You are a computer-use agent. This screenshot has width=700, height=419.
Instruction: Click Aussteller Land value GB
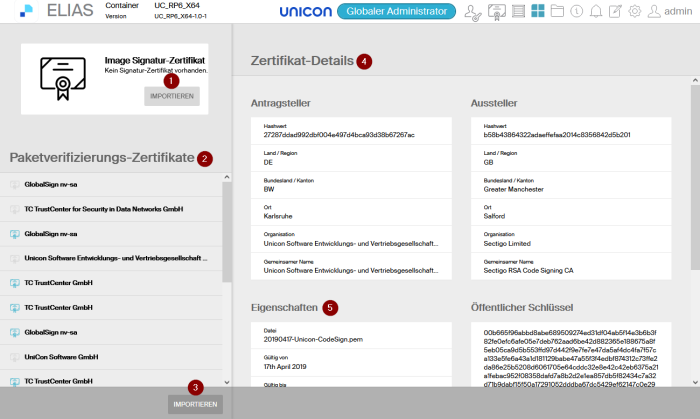coord(488,162)
